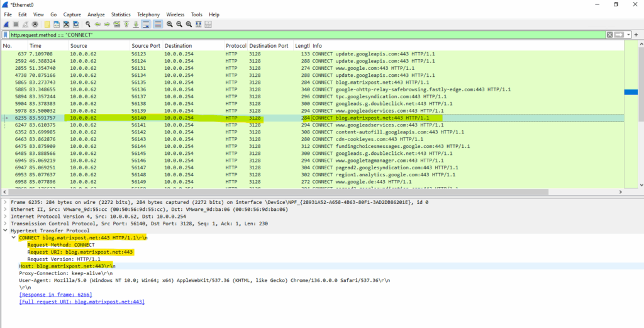Sort packets by the Protocol column
Image resolution: width=644 pixels, height=328 pixels.
(235, 45)
